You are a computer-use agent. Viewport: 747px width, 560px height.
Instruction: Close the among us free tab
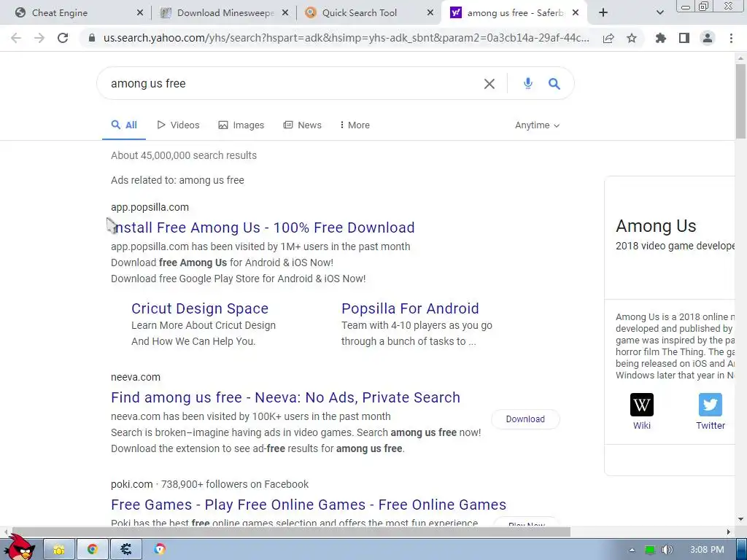pos(576,13)
